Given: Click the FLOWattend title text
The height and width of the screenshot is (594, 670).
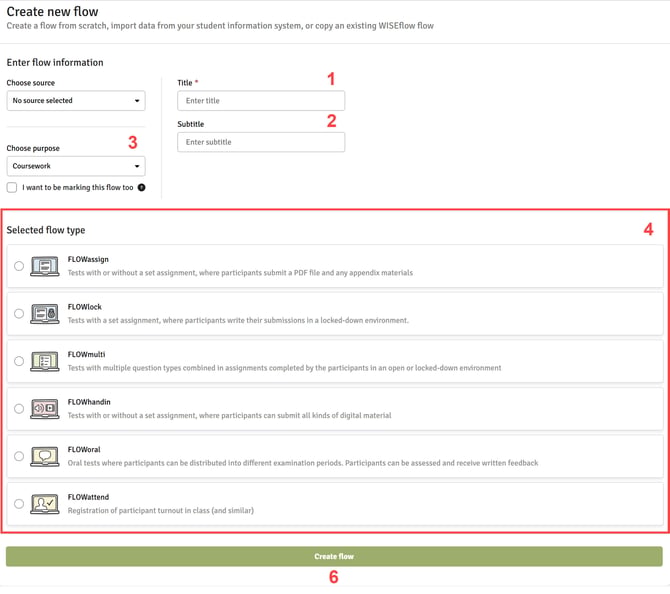Looking at the screenshot, I should pos(88,497).
